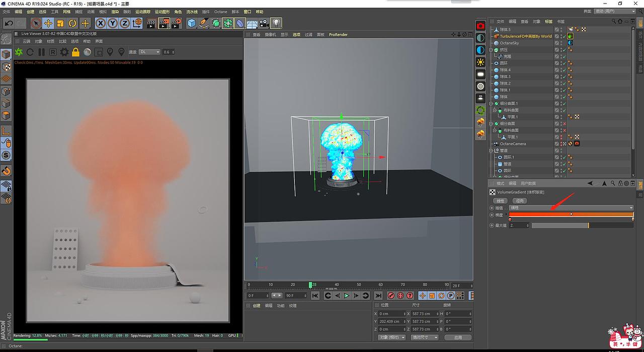Click the 0.6 value field
644x352 pixels.
169,52
